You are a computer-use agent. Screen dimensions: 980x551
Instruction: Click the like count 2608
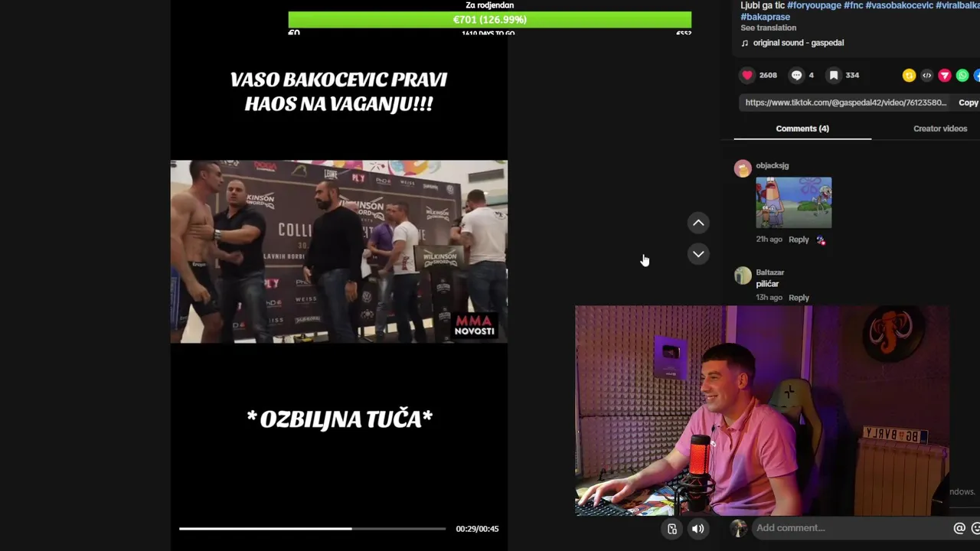768,75
